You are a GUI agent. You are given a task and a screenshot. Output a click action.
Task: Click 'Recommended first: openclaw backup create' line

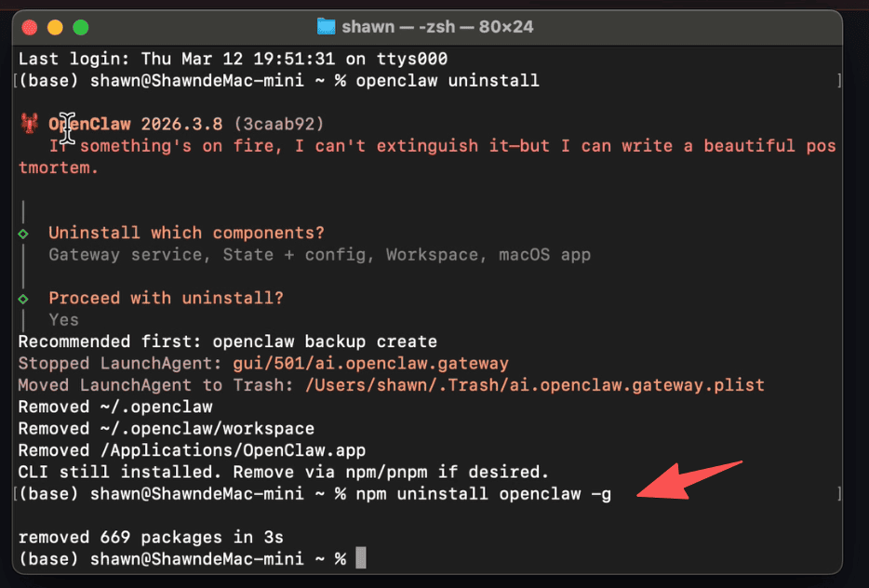click(x=227, y=341)
